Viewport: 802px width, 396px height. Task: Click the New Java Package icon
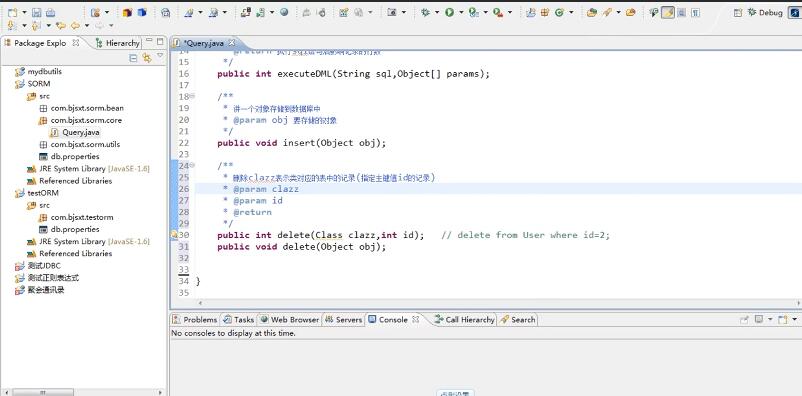point(545,13)
